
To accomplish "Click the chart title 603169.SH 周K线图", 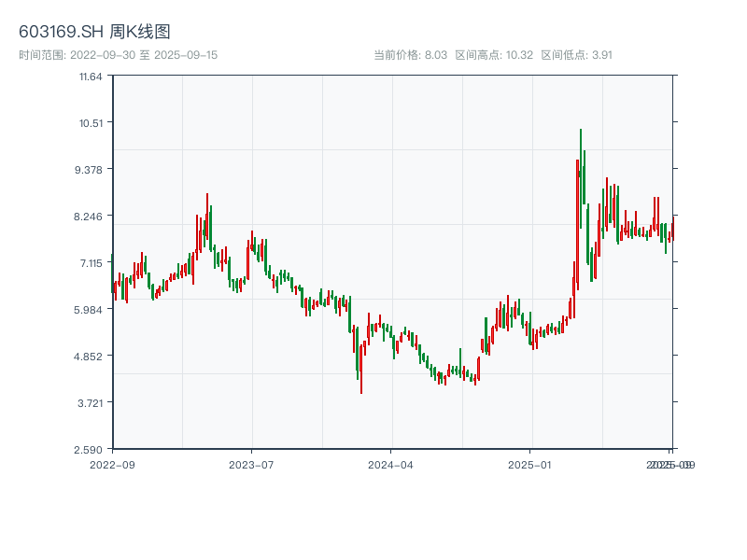I will point(94,32).
